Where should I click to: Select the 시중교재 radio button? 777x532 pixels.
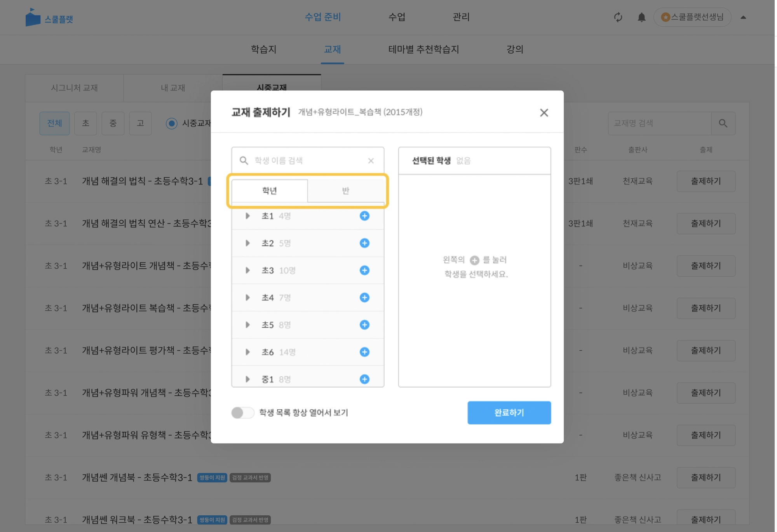click(171, 123)
